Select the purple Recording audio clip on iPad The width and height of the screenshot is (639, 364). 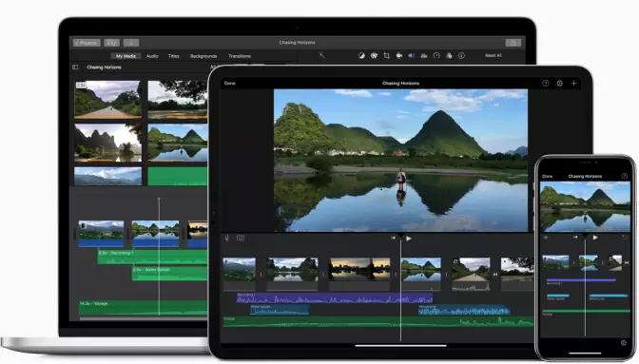click(x=335, y=298)
